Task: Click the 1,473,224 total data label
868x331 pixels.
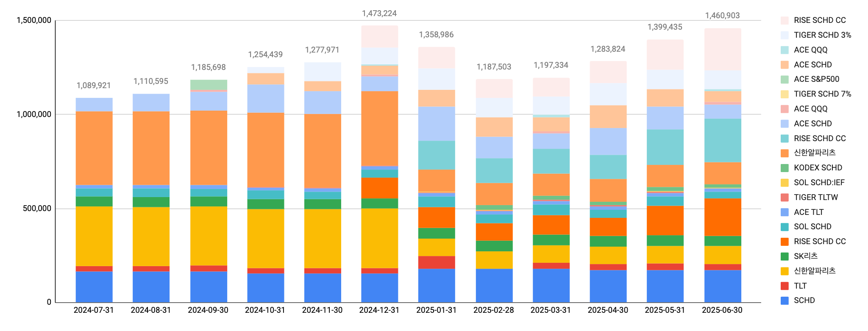Action: point(379,14)
